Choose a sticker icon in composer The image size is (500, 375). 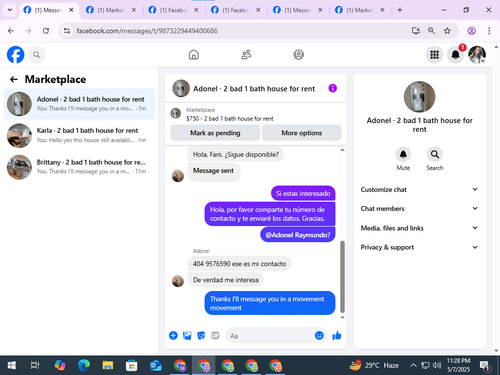(201, 335)
